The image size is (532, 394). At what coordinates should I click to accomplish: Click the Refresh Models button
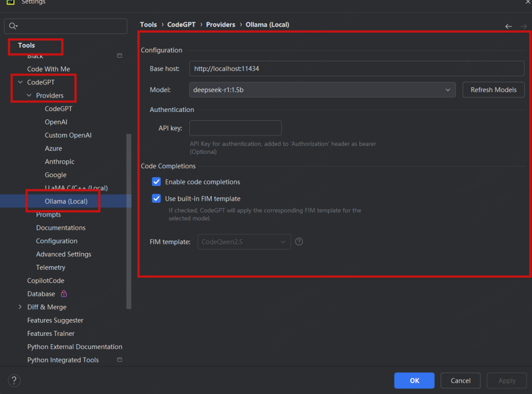coord(493,90)
